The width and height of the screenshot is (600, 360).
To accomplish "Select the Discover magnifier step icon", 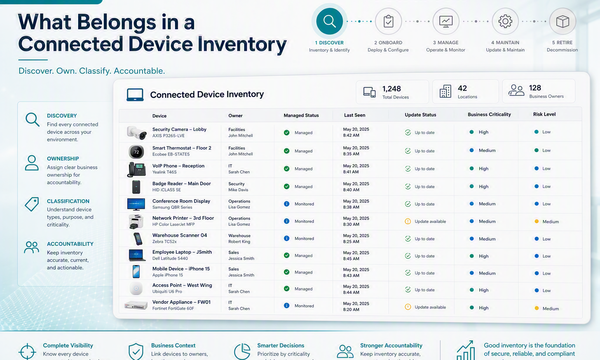I will click(329, 21).
